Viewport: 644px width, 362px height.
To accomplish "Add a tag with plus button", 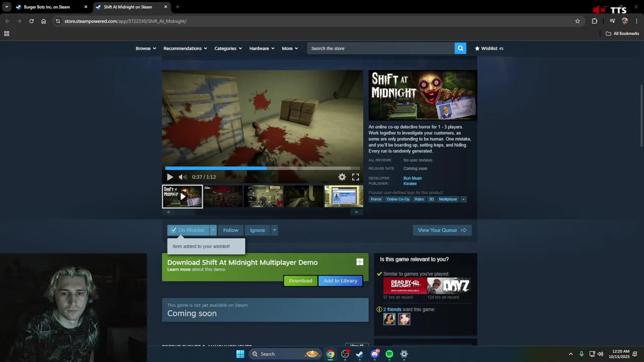I will pyautogui.click(x=463, y=200).
